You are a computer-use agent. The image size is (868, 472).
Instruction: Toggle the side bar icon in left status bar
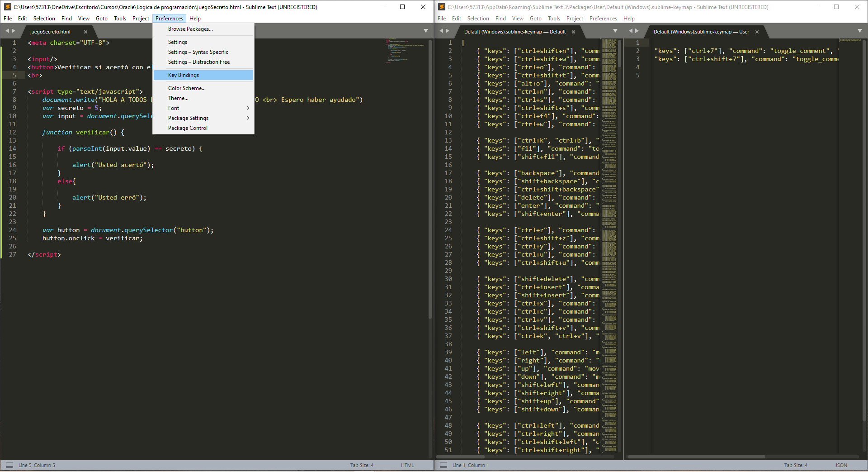click(x=9, y=465)
